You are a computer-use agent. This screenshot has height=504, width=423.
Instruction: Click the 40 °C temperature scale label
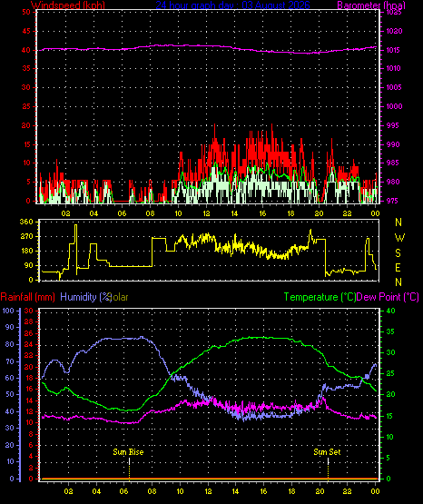pyautogui.click(x=390, y=311)
